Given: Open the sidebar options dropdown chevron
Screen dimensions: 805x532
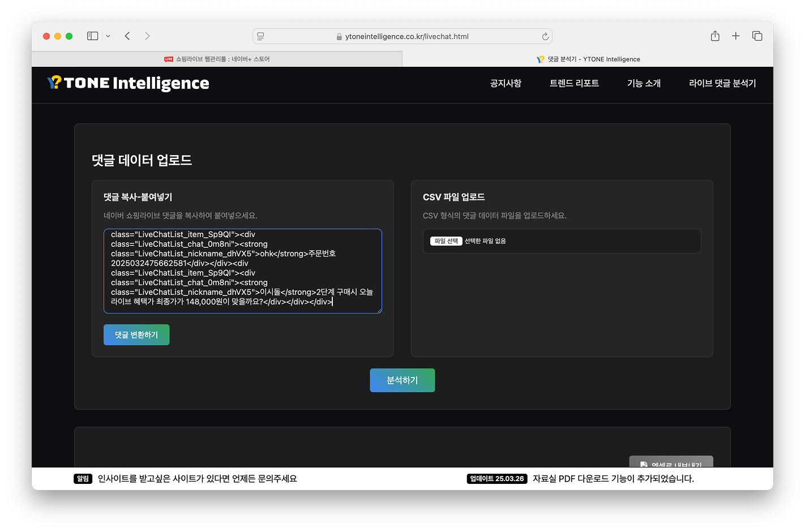Looking at the screenshot, I should click(x=108, y=36).
